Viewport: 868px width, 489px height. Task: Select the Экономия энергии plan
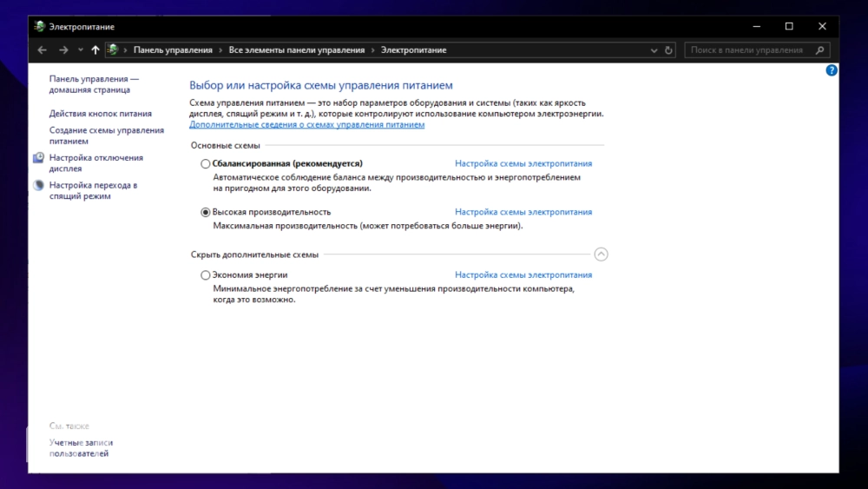(206, 274)
